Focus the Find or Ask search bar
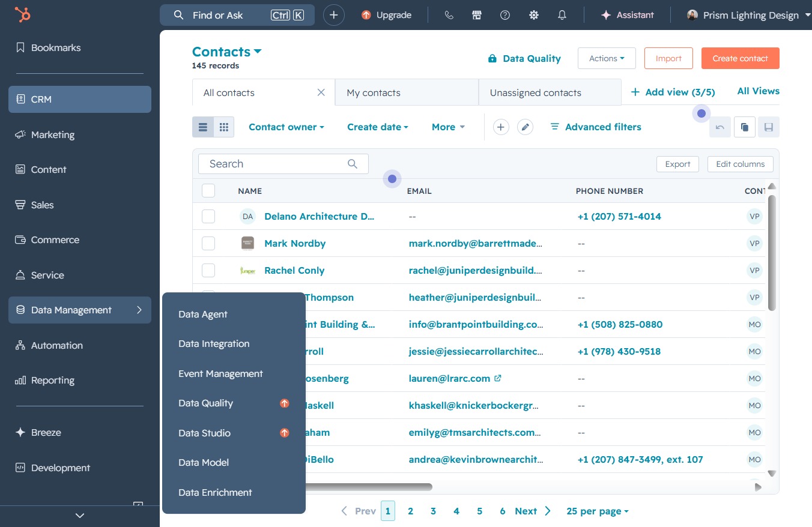Viewport: 812px width, 527px height. coord(237,15)
